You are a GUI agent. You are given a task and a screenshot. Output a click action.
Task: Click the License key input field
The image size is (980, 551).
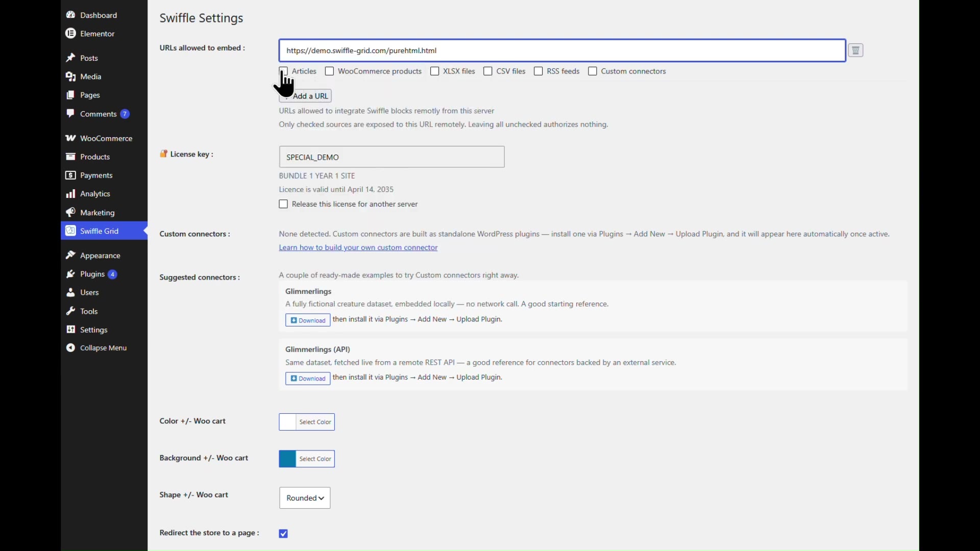(x=392, y=157)
